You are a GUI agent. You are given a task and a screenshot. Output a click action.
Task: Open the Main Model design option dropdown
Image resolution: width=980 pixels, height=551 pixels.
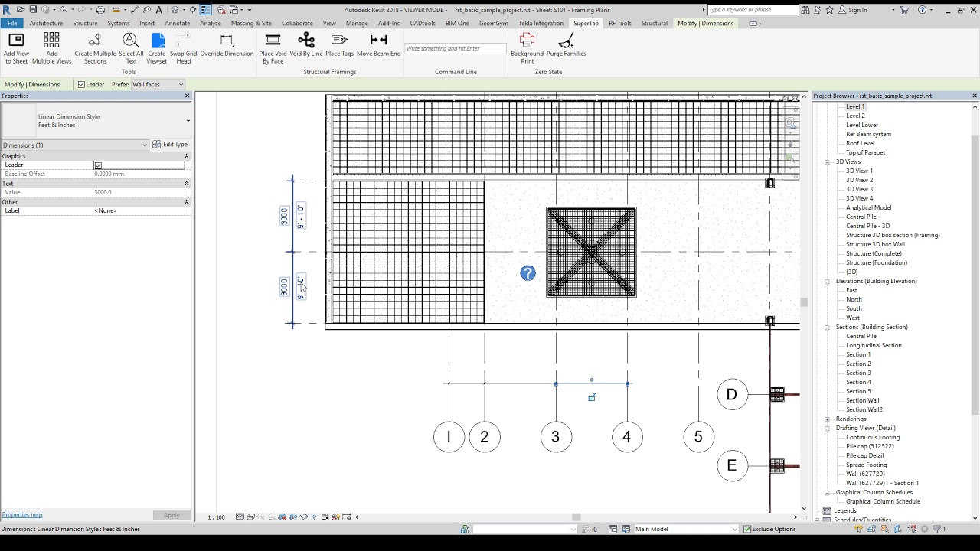(x=686, y=529)
